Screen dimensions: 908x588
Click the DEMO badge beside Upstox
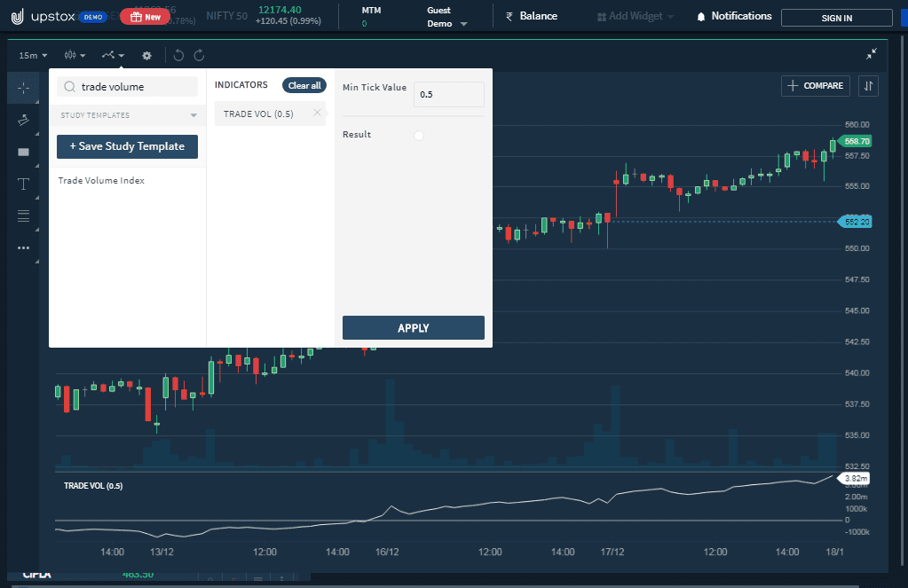92,17
